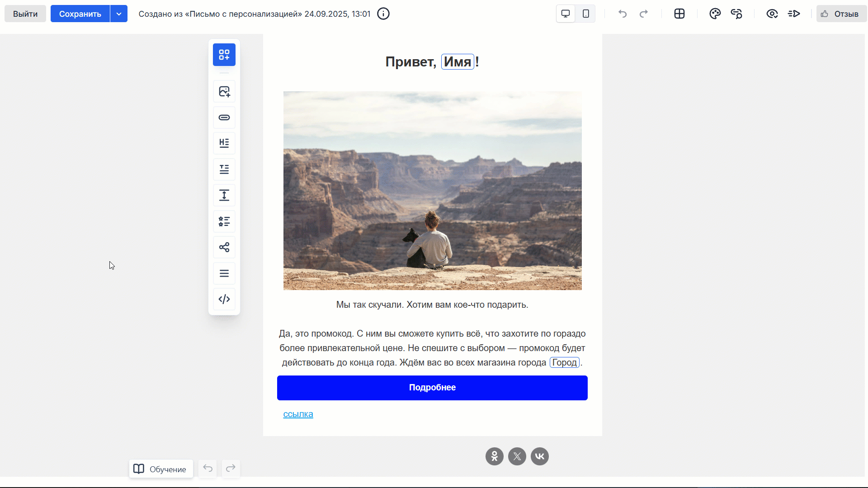The height and width of the screenshot is (488, 868).
Task: Add an image block from the sidebar
Action: [224, 91]
